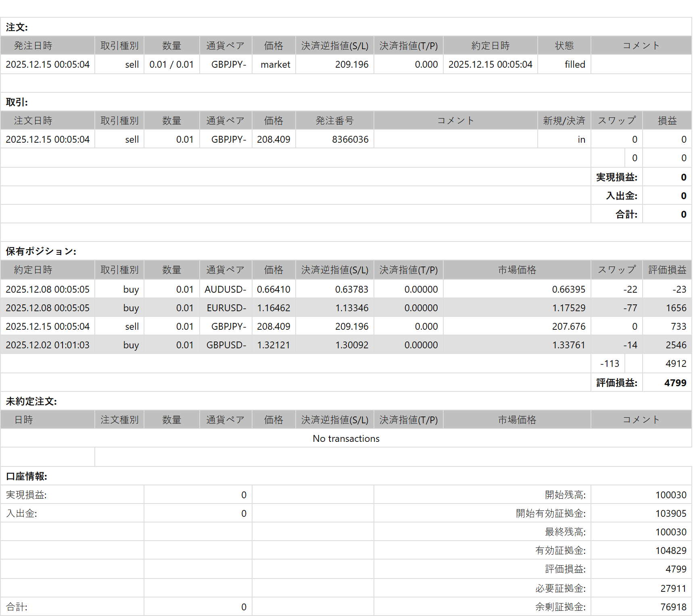The width and height of the screenshot is (693, 616).
Task: Click the 新規/決済 column header
Action: point(564,121)
